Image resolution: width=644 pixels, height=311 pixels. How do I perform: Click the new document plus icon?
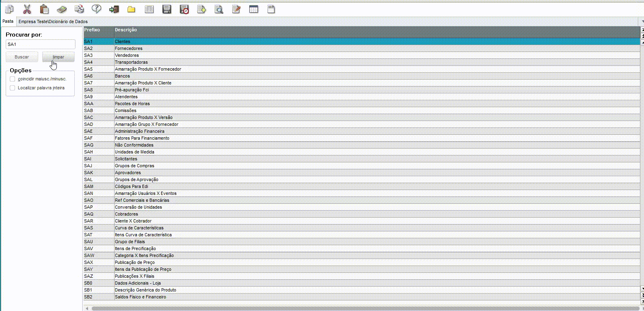201,9
